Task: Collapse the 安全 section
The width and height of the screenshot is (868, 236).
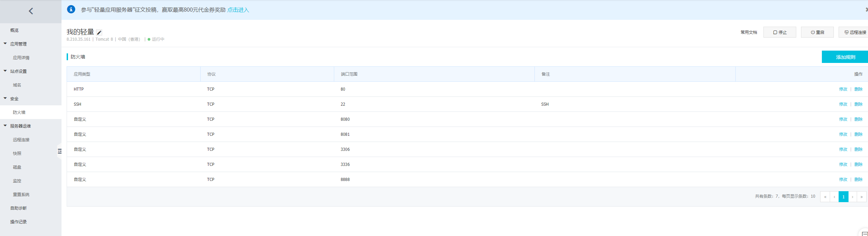Action: [x=5, y=98]
